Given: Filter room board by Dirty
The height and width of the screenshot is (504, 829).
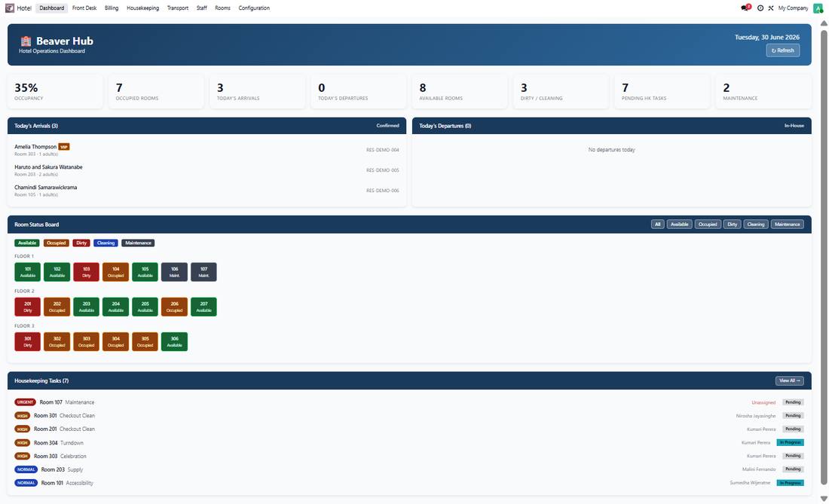Looking at the screenshot, I should coord(733,225).
